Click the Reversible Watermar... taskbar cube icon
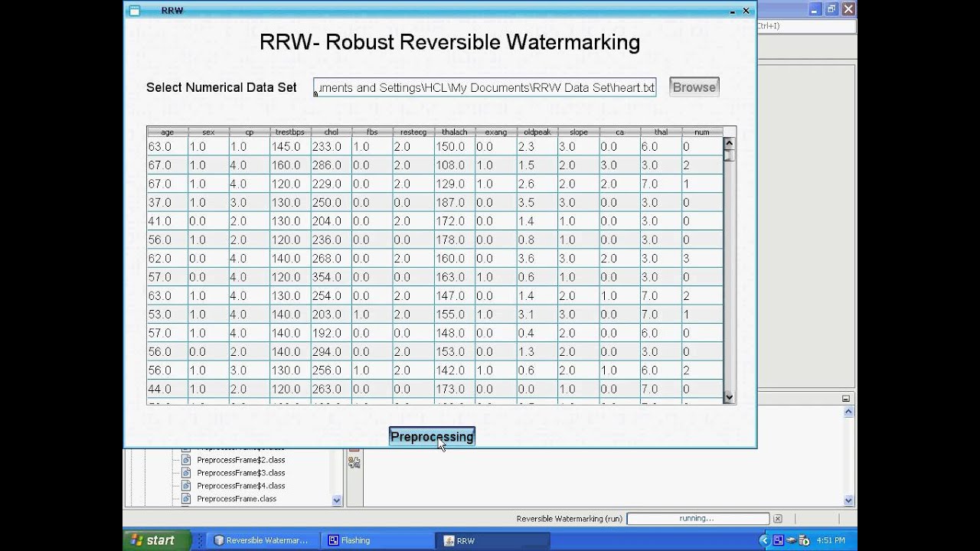This screenshot has width=980, height=551. [x=219, y=540]
